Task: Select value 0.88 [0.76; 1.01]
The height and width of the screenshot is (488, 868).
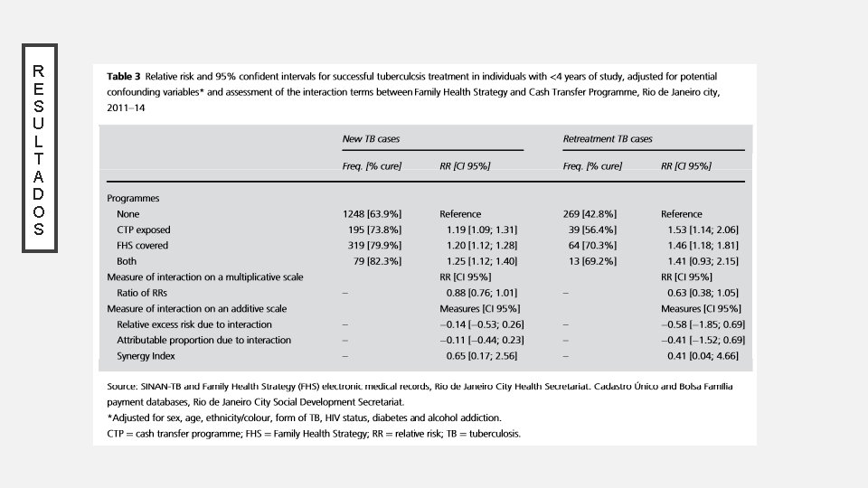Action: pos(482,293)
